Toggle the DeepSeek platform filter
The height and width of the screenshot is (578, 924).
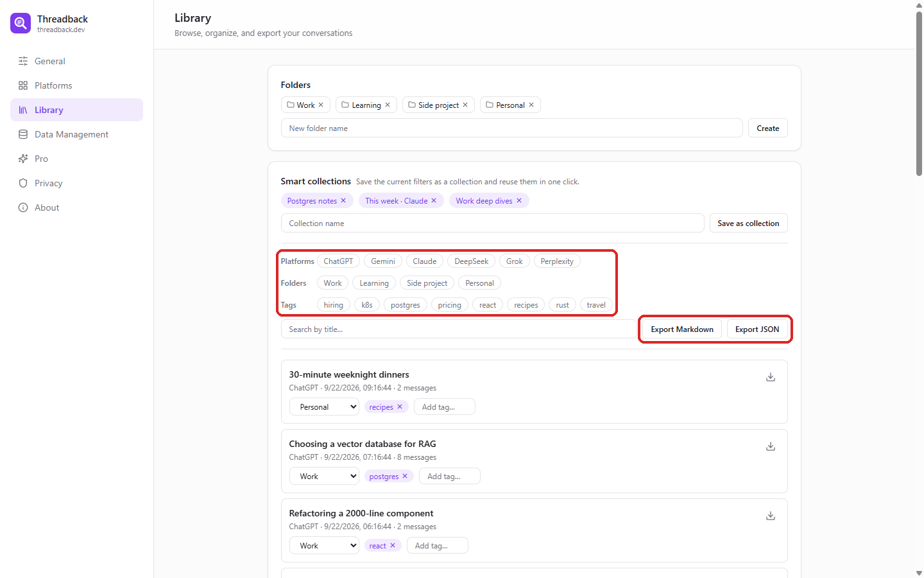pyautogui.click(x=472, y=261)
